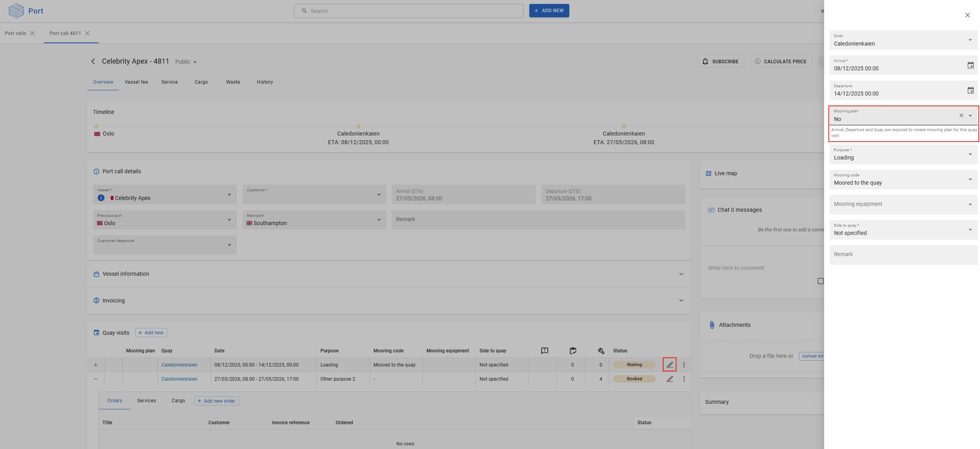This screenshot has width=980, height=449.
Task: Open the Side to quay dropdown
Action: [903, 230]
